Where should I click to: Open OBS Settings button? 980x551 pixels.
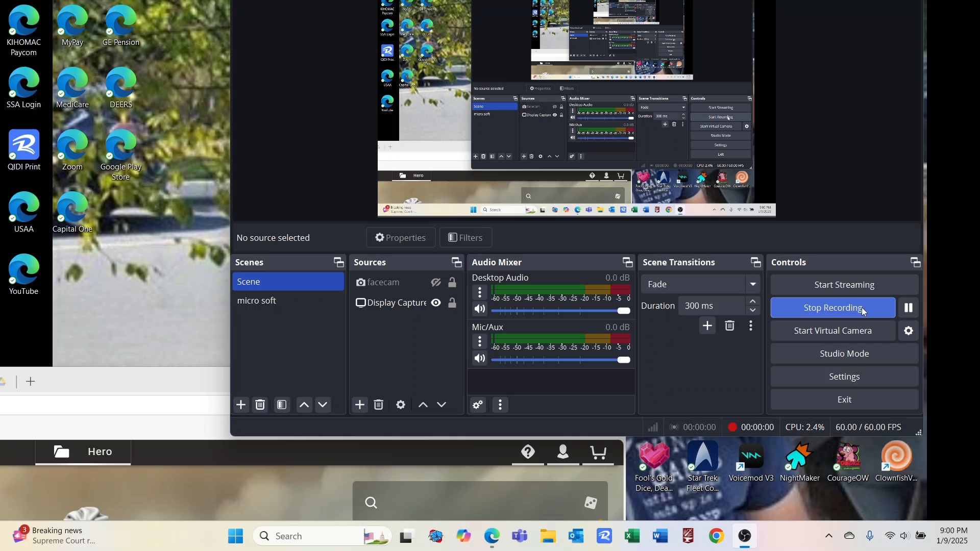(x=844, y=377)
